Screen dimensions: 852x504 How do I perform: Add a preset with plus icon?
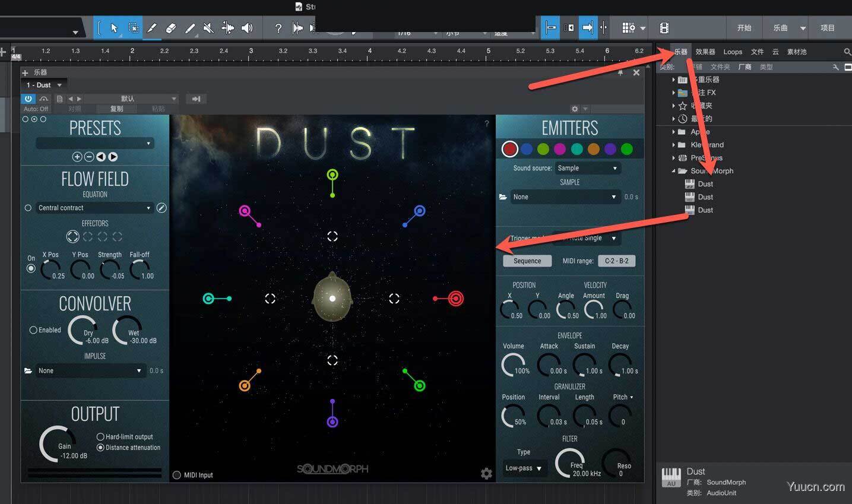[x=77, y=157]
